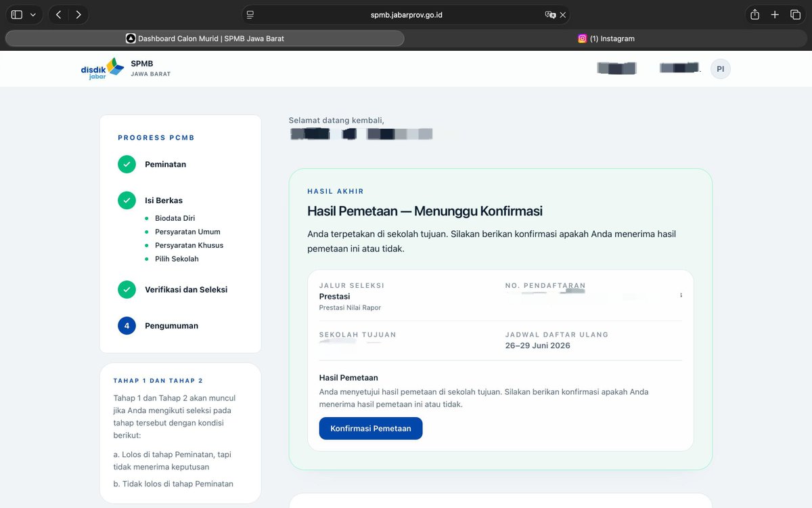Viewport: 812px width, 508px height.
Task: Select the Pengumuman progress step
Action: 171,326
